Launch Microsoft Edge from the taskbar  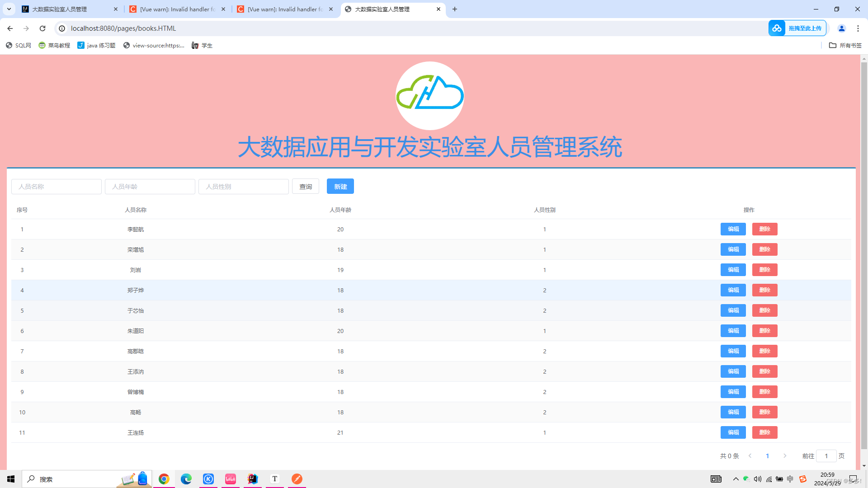coord(186,479)
